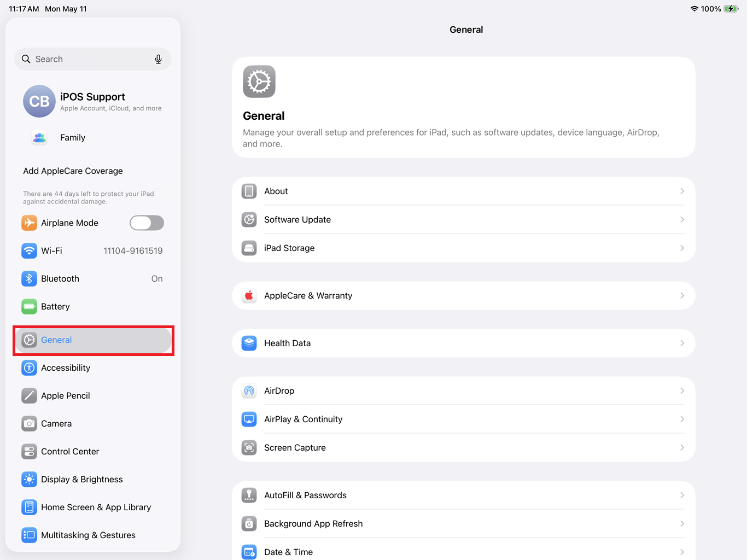Select General in the sidebar
747x560 pixels.
(93, 340)
